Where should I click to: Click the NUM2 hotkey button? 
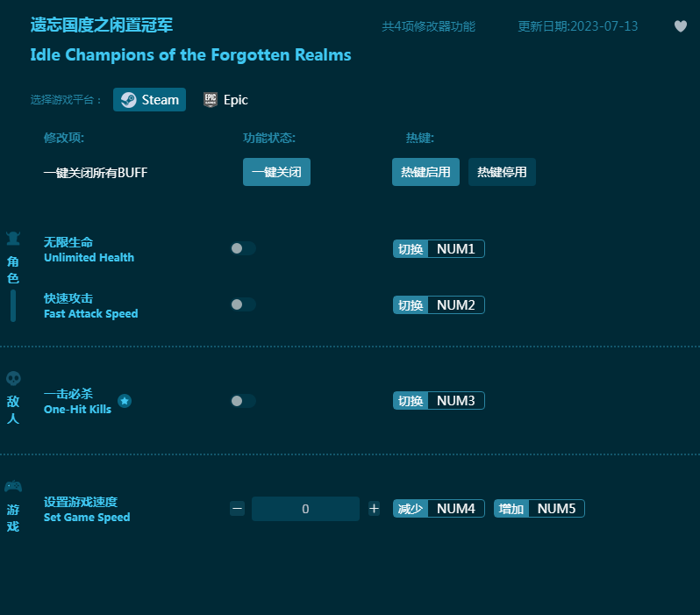pos(439,305)
